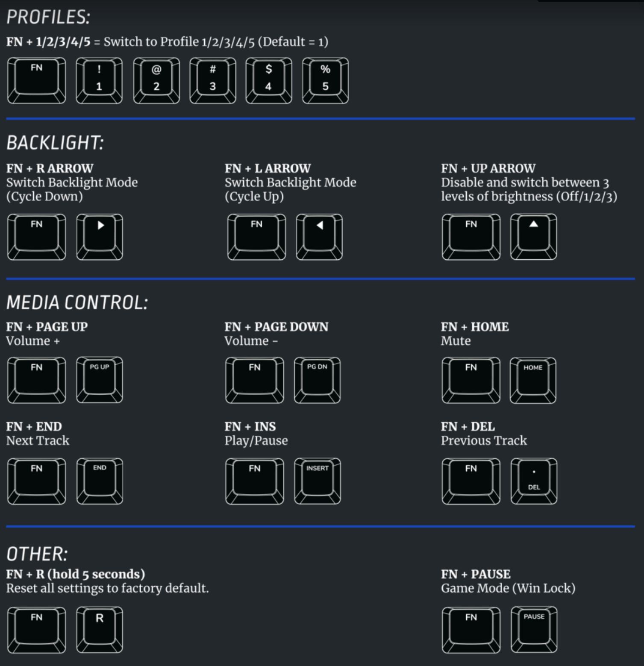The image size is (644, 666).
Task: Click the INSERT key icon
Action: click(x=318, y=481)
